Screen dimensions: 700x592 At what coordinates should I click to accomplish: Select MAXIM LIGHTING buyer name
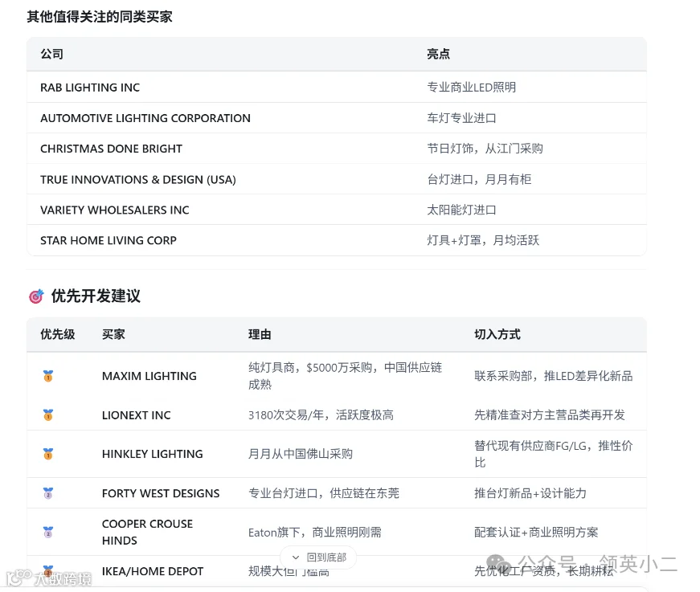pyautogui.click(x=149, y=376)
